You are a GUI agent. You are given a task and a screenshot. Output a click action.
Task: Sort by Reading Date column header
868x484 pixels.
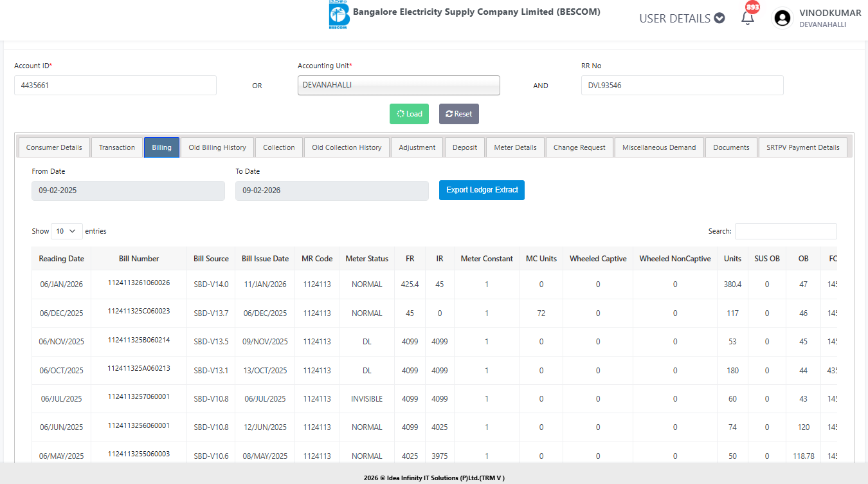pos(61,259)
